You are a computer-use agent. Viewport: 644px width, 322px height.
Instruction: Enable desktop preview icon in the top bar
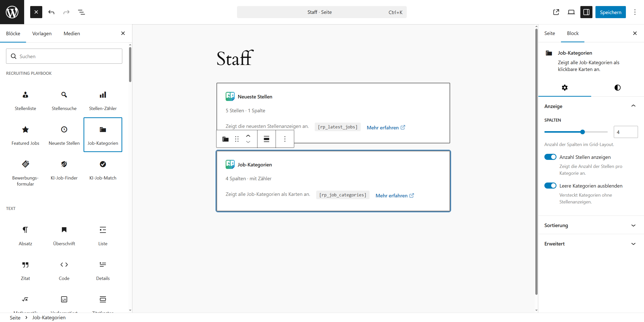pos(571,12)
